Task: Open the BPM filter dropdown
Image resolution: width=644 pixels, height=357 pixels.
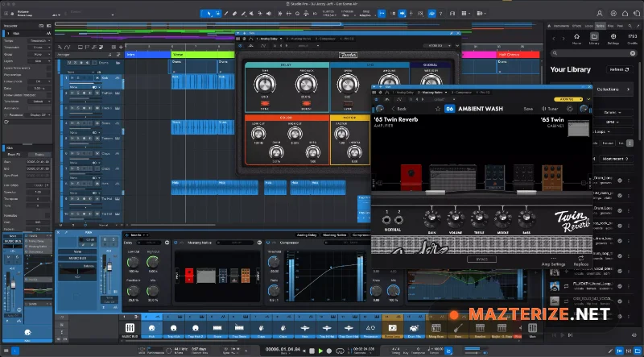Action: (613, 122)
